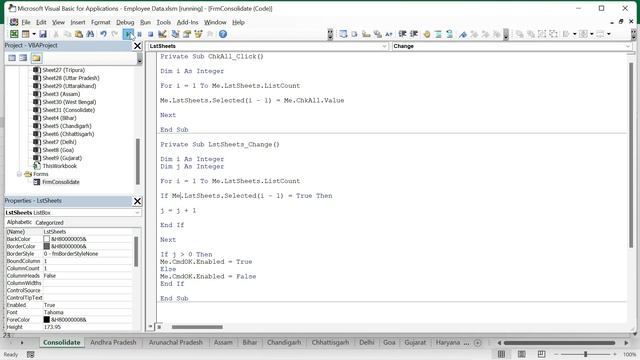Switch to the Categorized properties tab
Screen dimensions: 640x360
tap(49, 223)
